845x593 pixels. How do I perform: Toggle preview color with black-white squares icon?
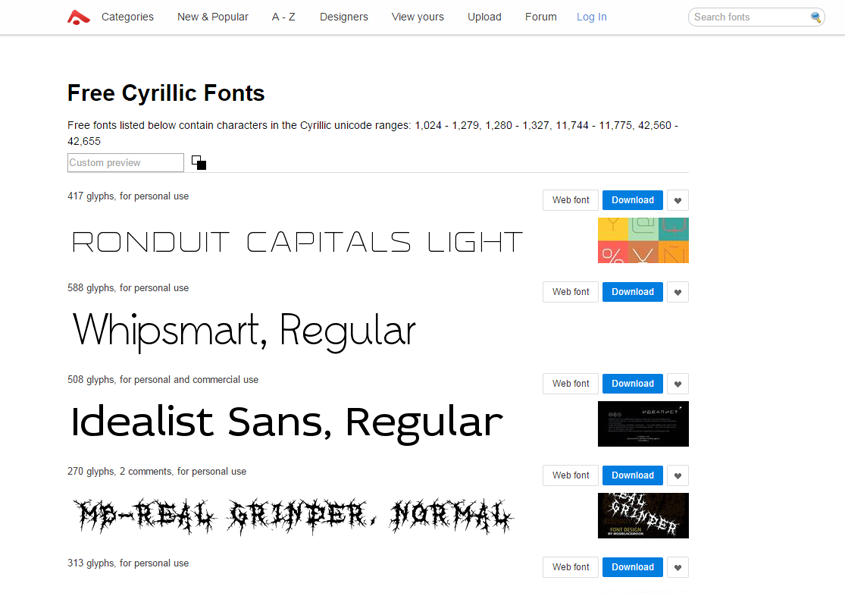pos(199,163)
